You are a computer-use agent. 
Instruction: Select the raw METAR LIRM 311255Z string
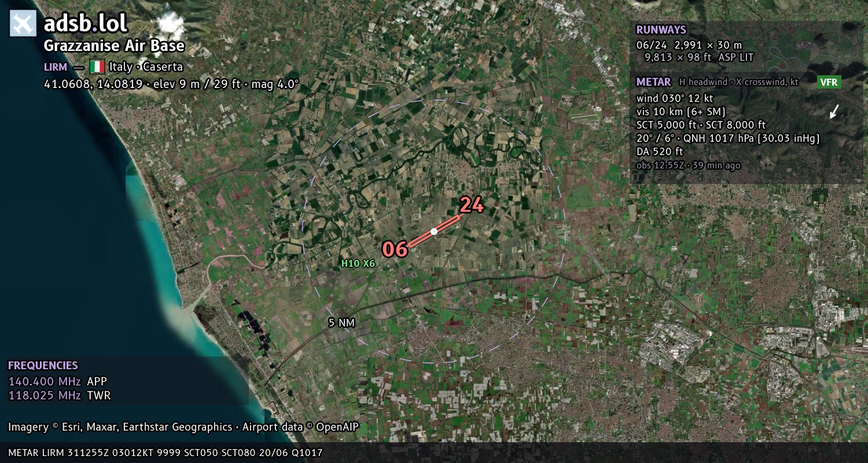[165, 453]
